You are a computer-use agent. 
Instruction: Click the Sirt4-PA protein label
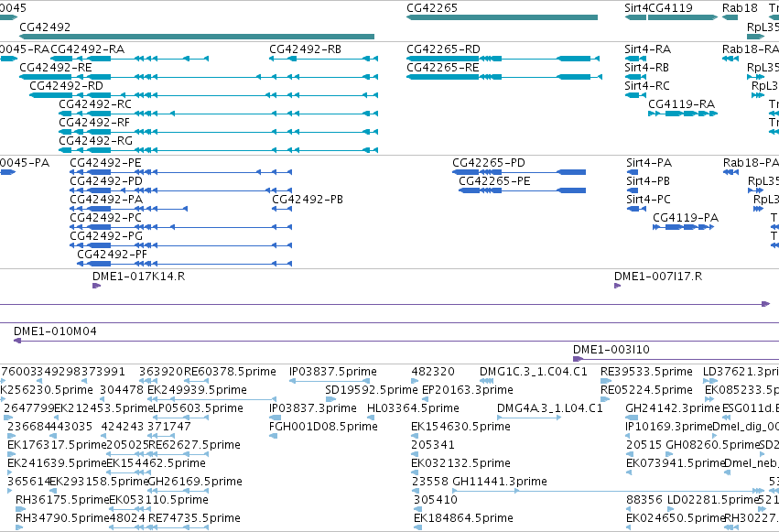click(x=649, y=163)
